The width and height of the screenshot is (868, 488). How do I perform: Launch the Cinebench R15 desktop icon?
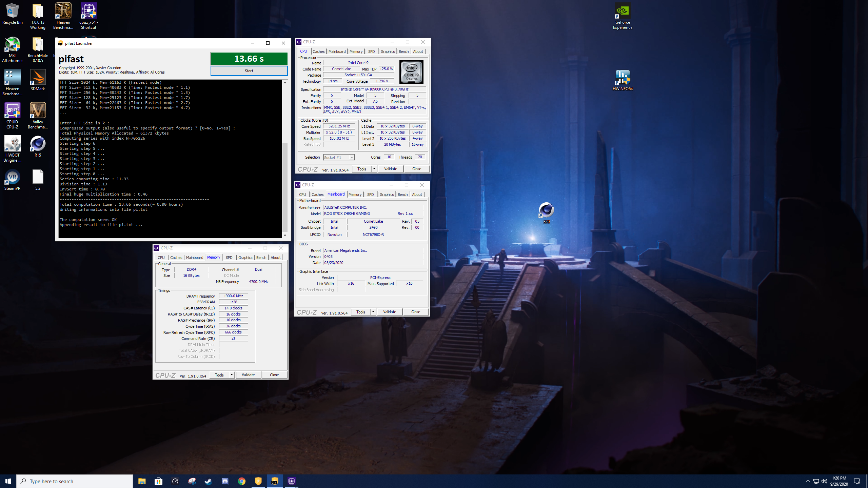(38, 146)
